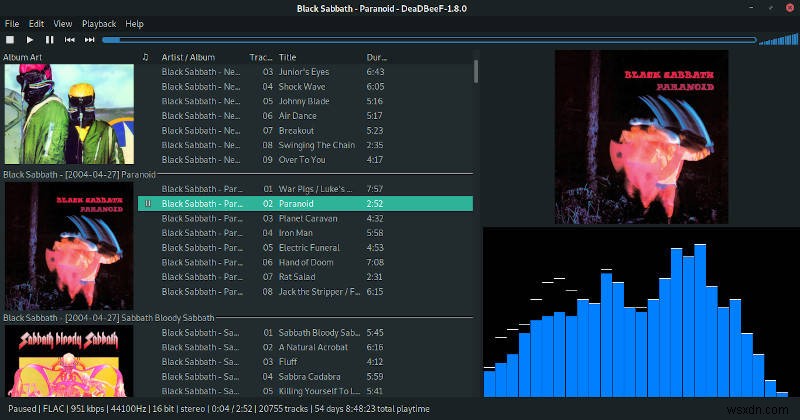Adjust the volume bar level
The height and width of the screenshot is (420, 800).
click(779, 39)
